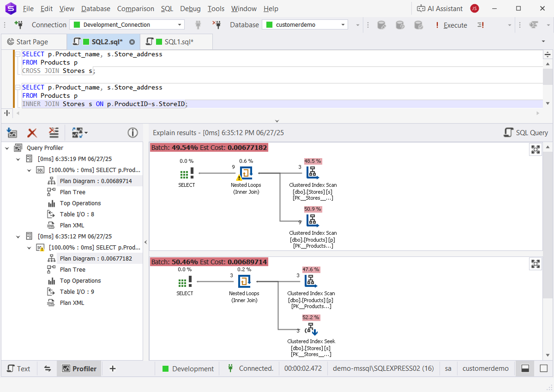Click the Clustered Index Seek Stores node
Screen dimensions: 554x392
311,330
